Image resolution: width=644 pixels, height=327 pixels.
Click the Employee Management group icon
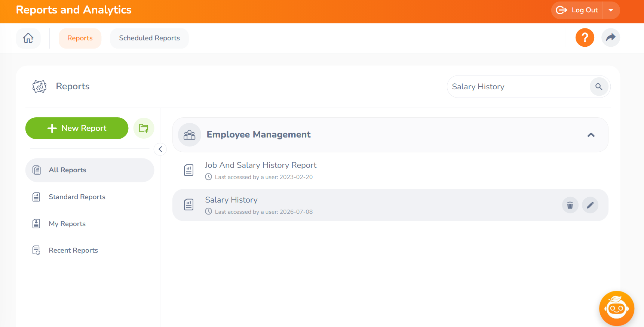point(190,135)
